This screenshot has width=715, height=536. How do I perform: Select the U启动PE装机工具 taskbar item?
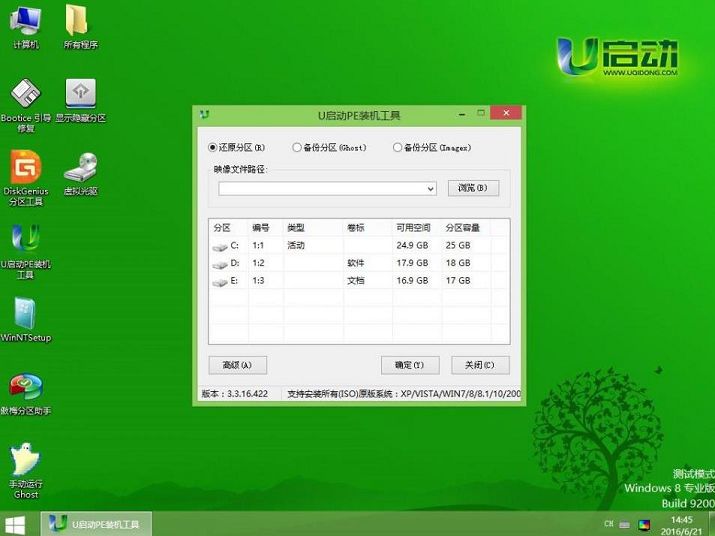(96, 524)
